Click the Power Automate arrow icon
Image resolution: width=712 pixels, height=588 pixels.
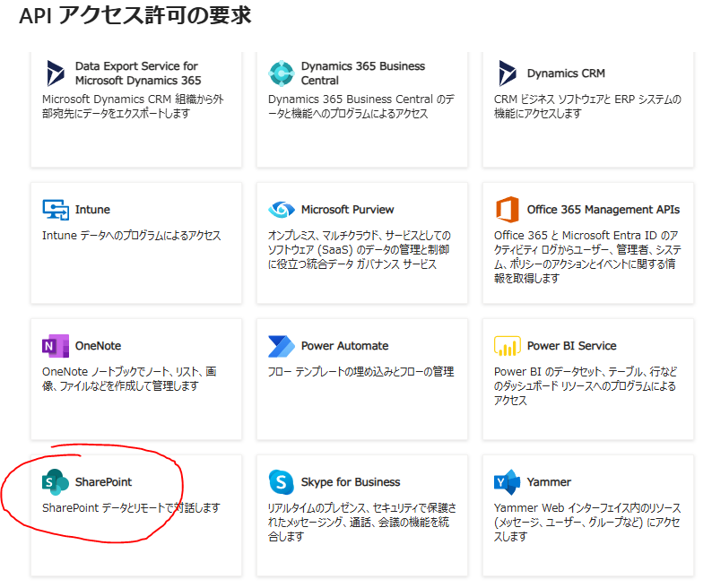pyautogui.click(x=282, y=346)
